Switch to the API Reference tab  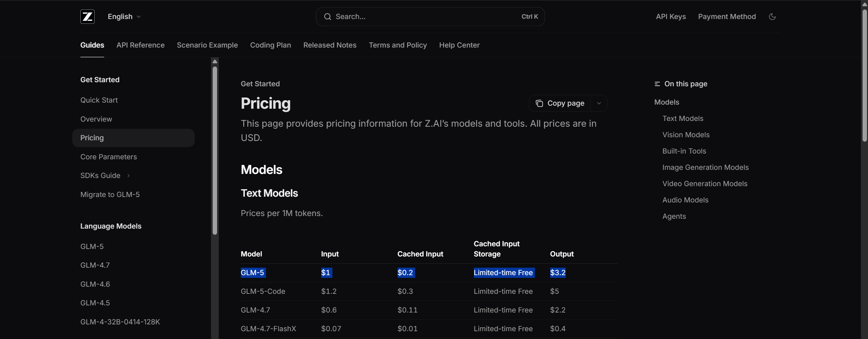(x=140, y=45)
